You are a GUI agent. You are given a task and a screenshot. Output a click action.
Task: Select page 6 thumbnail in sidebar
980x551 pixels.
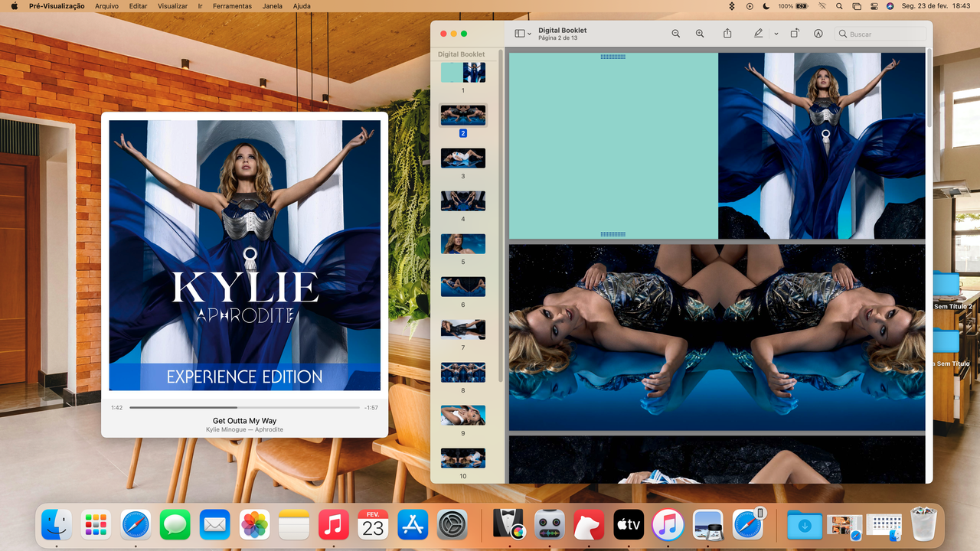coord(463,287)
